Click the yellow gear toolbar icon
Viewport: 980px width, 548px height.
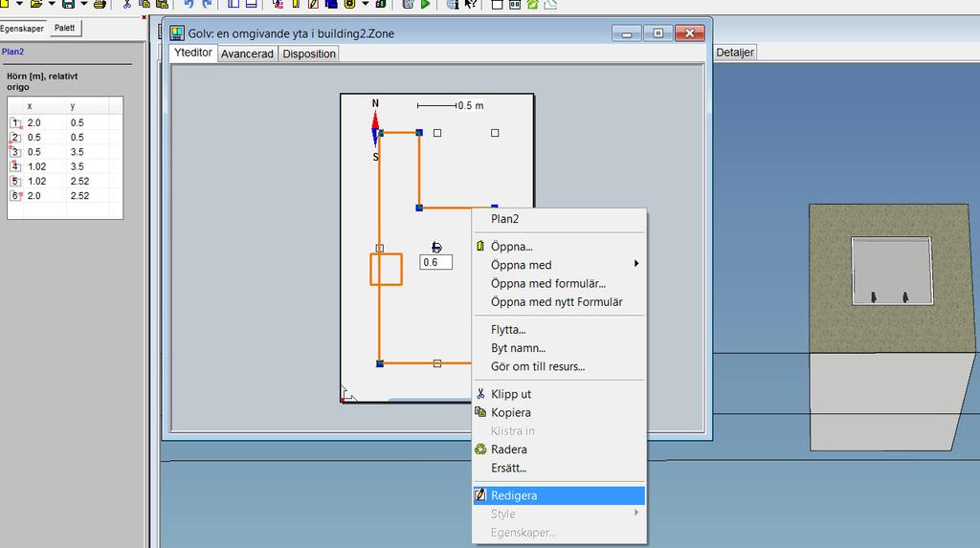tap(349, 4)
